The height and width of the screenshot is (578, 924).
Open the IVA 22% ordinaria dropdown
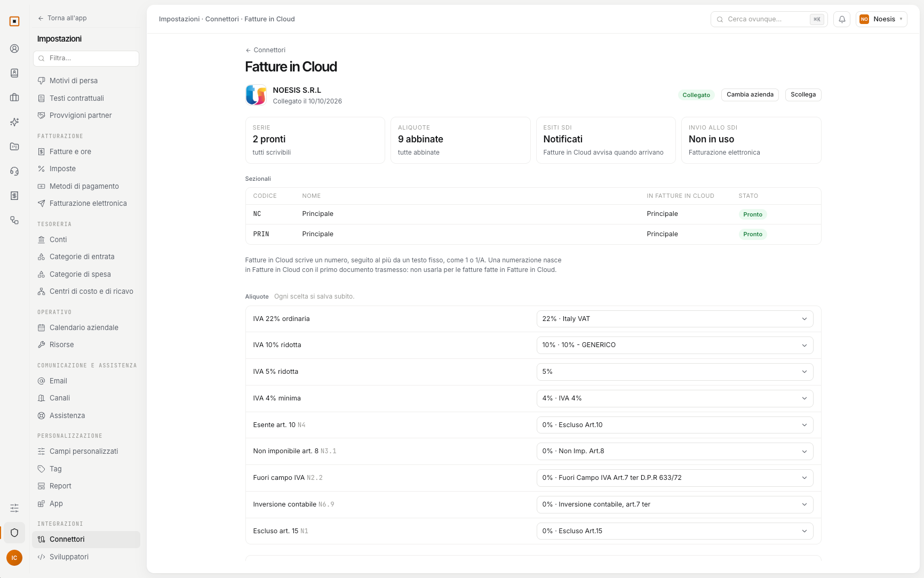(675, 319)
